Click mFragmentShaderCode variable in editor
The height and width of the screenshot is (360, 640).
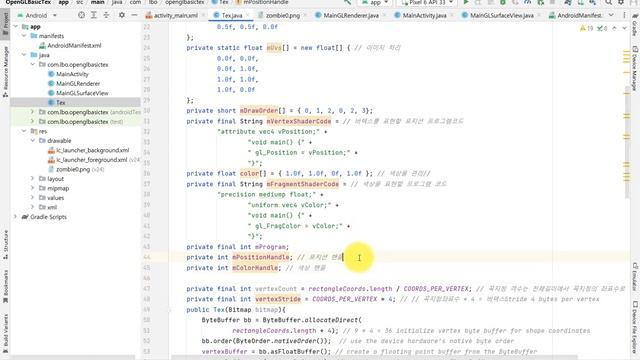coord(302,184)
